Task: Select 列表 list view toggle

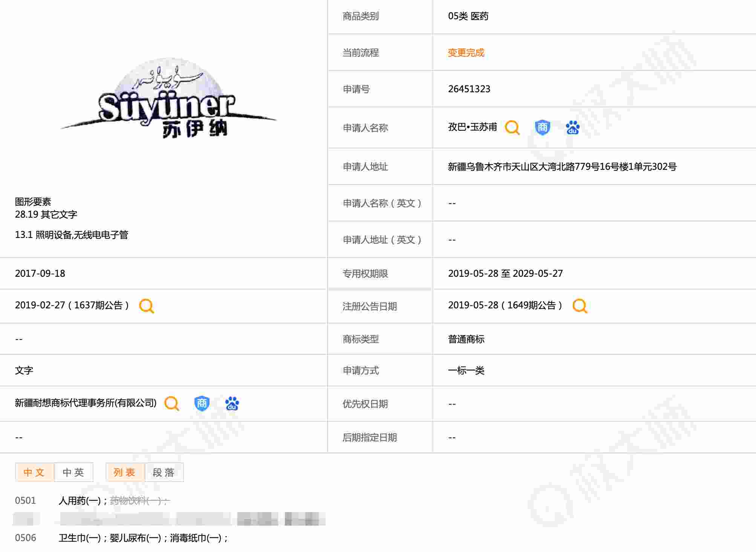Action: point(125,472)
